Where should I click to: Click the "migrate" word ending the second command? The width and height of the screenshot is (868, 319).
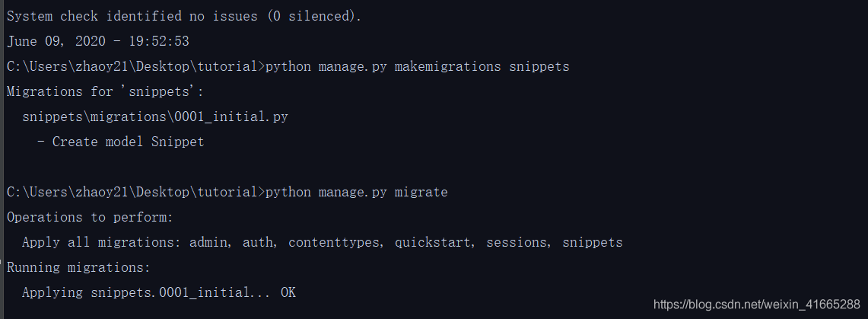pos(421,192)
